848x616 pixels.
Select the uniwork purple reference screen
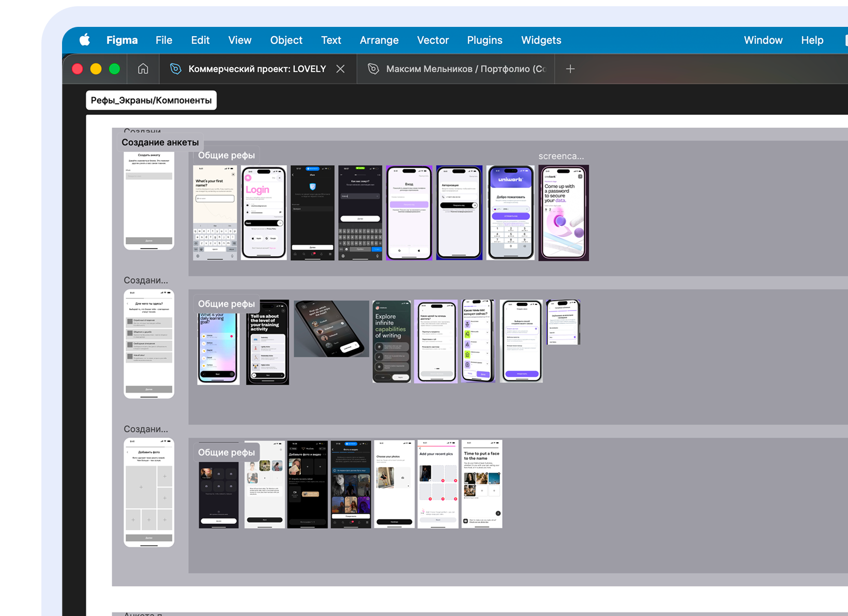pos(510,213)
